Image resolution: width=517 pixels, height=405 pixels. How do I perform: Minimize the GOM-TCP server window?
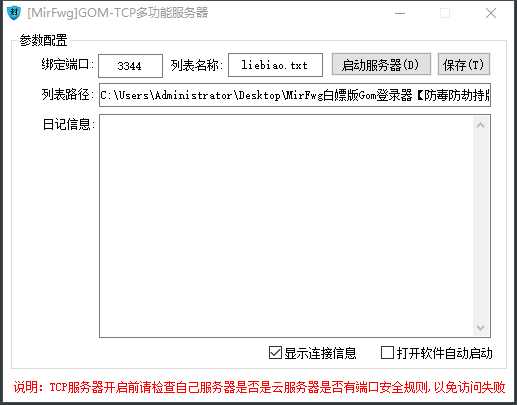coord(400,13)
